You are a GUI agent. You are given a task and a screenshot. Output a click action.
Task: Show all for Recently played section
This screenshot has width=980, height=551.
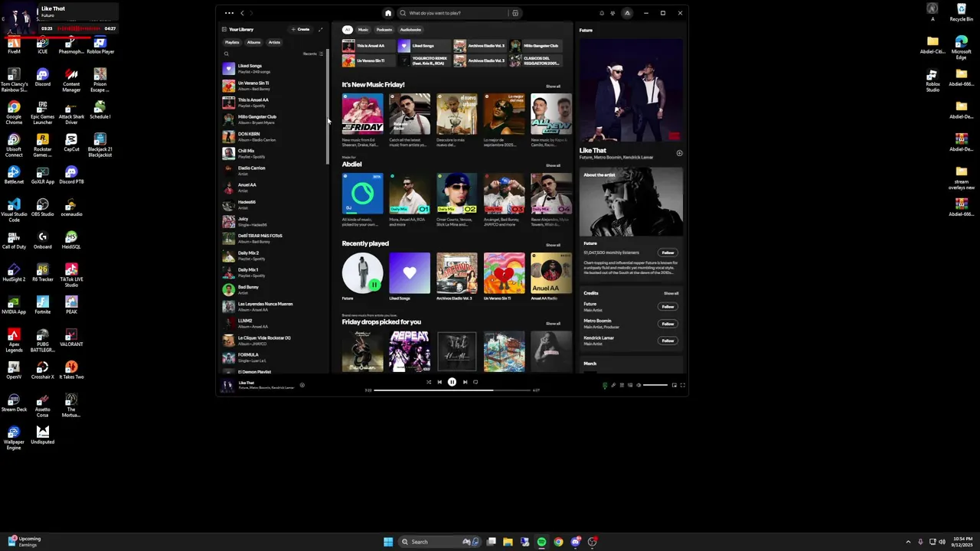(553, 245)
